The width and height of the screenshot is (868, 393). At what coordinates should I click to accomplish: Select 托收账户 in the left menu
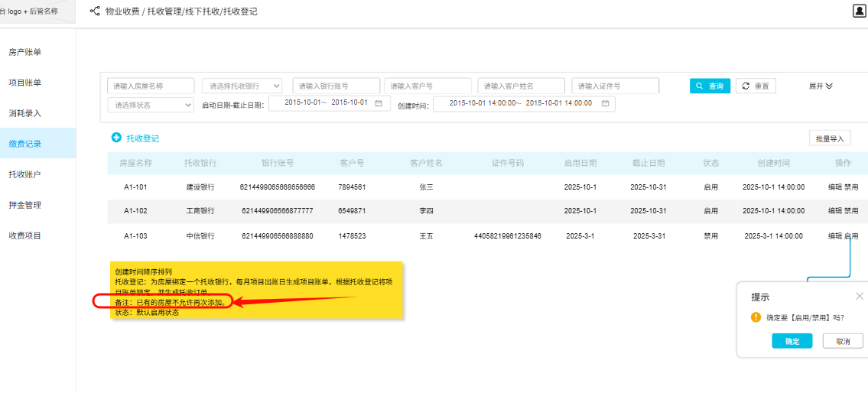pyautogui.click(x=25, y=174)
